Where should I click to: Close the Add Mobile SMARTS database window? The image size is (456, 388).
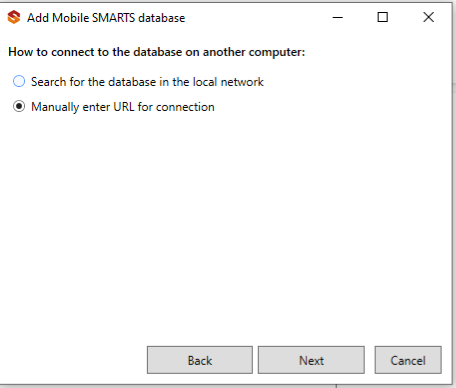(x=429, y=17)
